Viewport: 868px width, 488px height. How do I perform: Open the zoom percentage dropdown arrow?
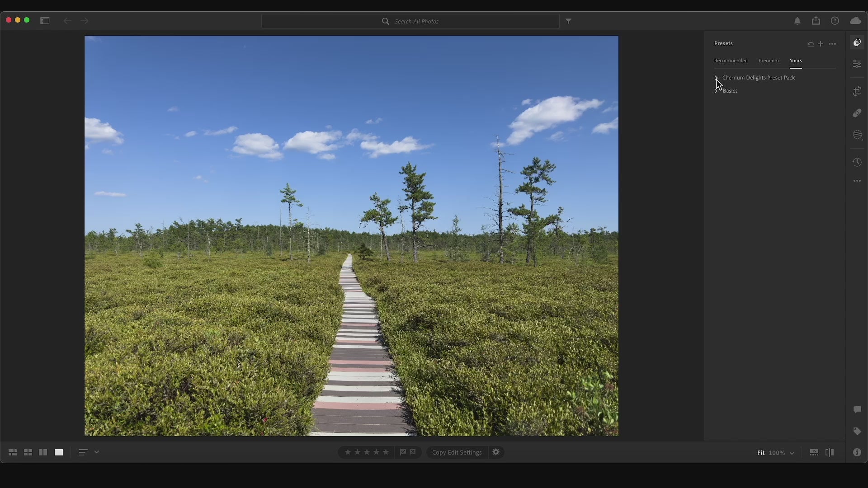pos(792,453)
